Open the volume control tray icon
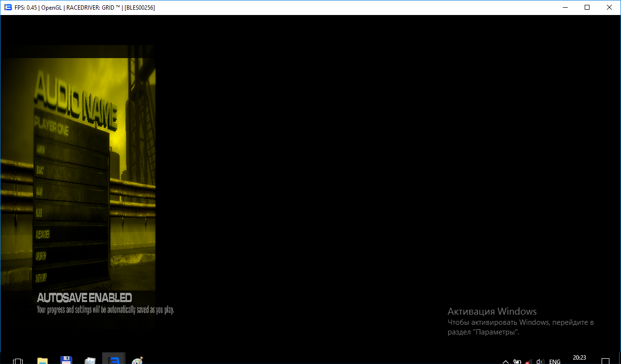This screenshot has height=364, width=621. tap(541, 361)
